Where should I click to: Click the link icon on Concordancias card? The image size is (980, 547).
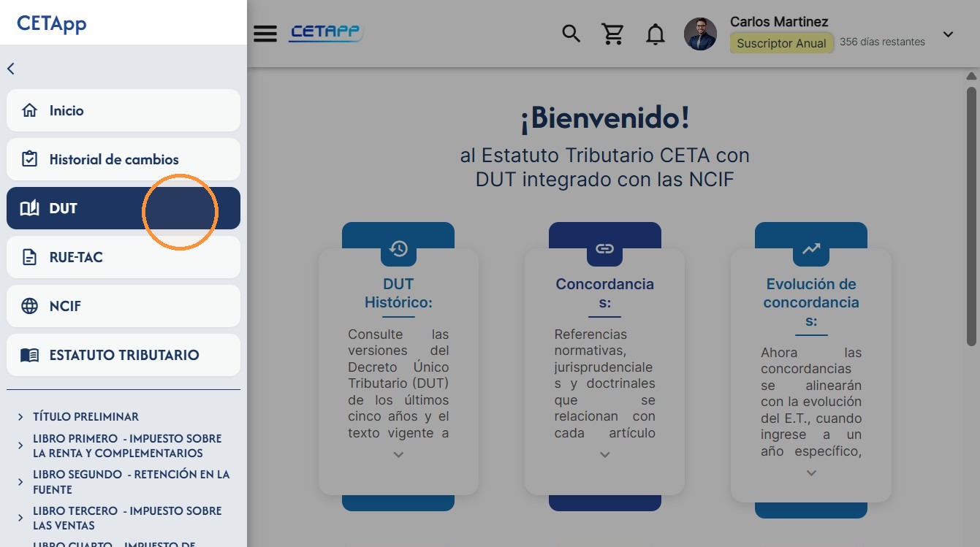[x=604, y=249]
